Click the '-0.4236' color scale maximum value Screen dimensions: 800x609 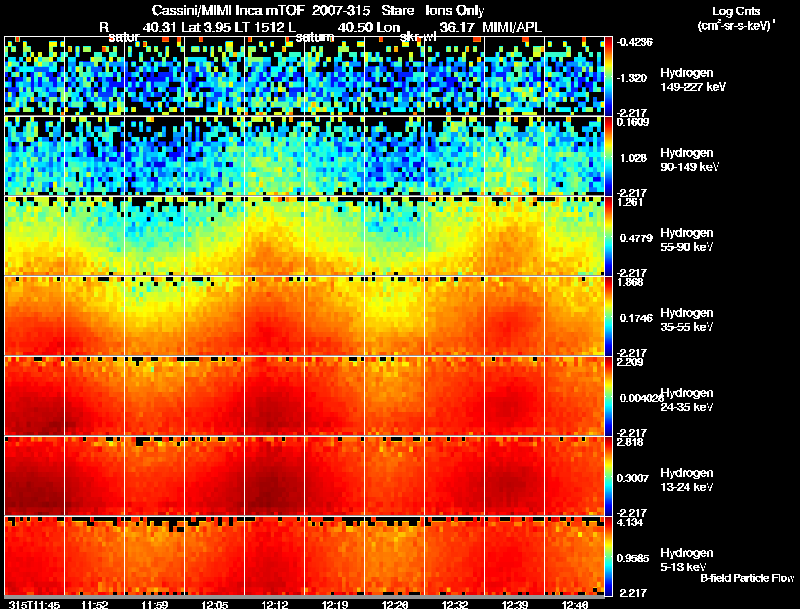click(635, 42)
